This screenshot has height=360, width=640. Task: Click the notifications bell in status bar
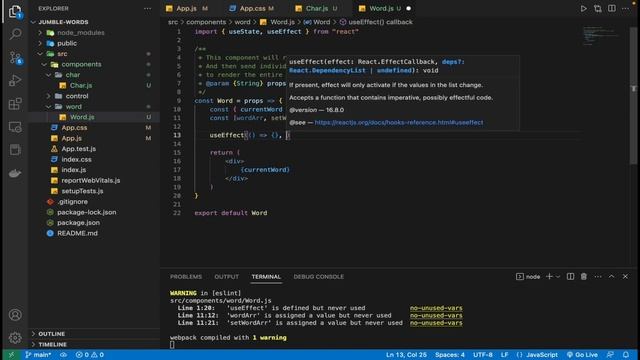pos(626,355)
